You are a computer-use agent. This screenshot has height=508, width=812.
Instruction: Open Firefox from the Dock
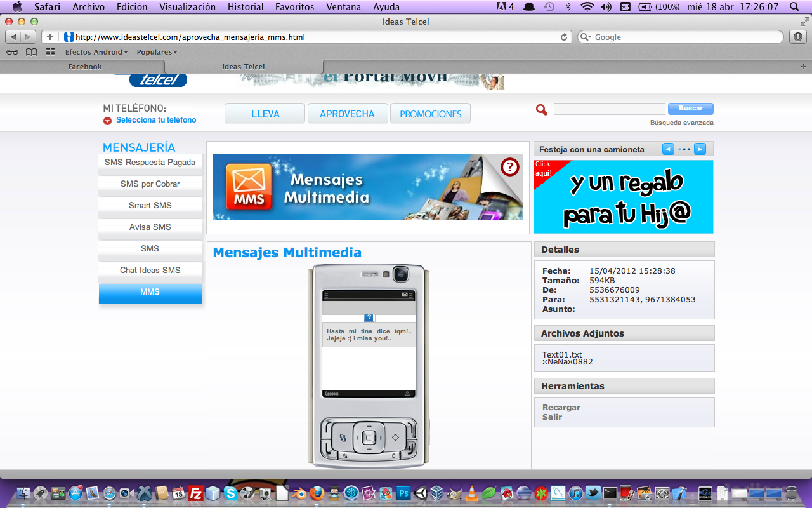point(317,493)
